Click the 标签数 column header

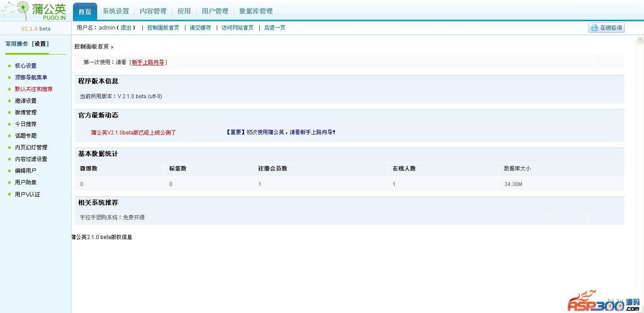click(x=178, y=169)
